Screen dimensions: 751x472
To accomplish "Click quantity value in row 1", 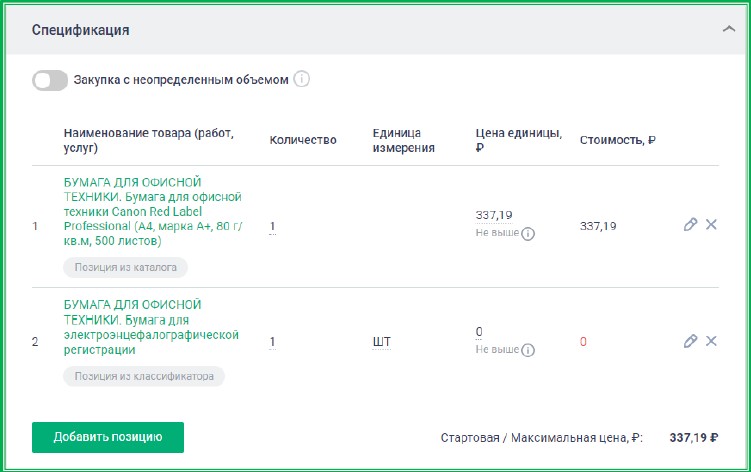I will (x=272, y=226).
